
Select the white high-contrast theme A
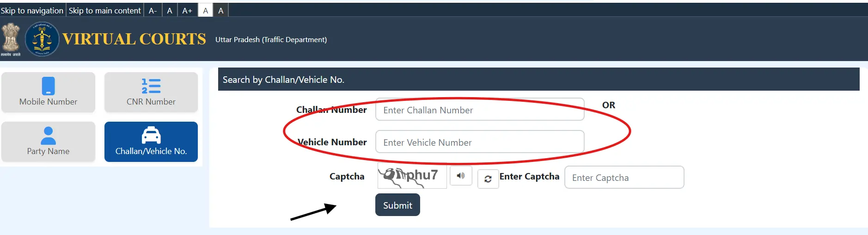click(206, 11)
